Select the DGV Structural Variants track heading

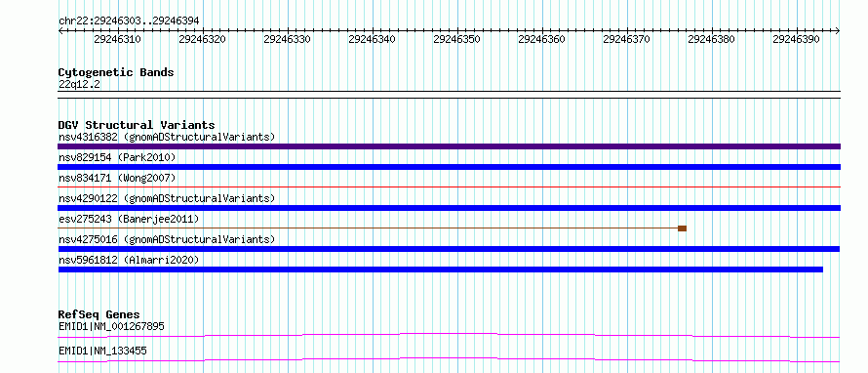click(x=137, y=125)
